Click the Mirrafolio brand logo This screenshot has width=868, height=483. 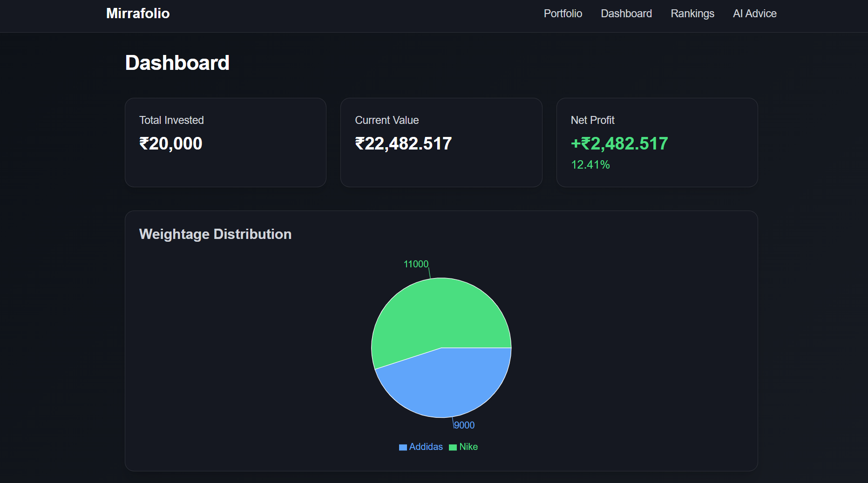(138, 14)
